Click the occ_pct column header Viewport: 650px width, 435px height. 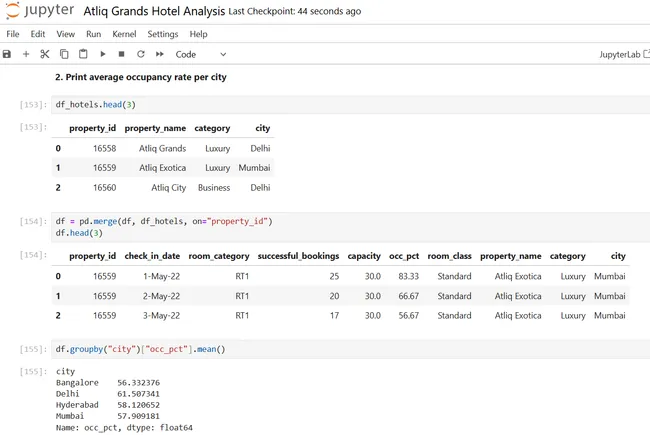pos(404,256)
